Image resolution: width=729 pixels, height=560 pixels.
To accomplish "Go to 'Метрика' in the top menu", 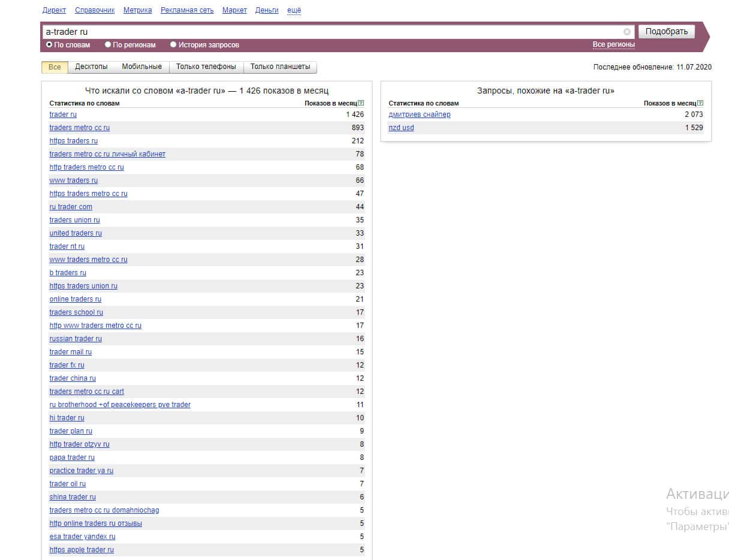I will point(137,10).
